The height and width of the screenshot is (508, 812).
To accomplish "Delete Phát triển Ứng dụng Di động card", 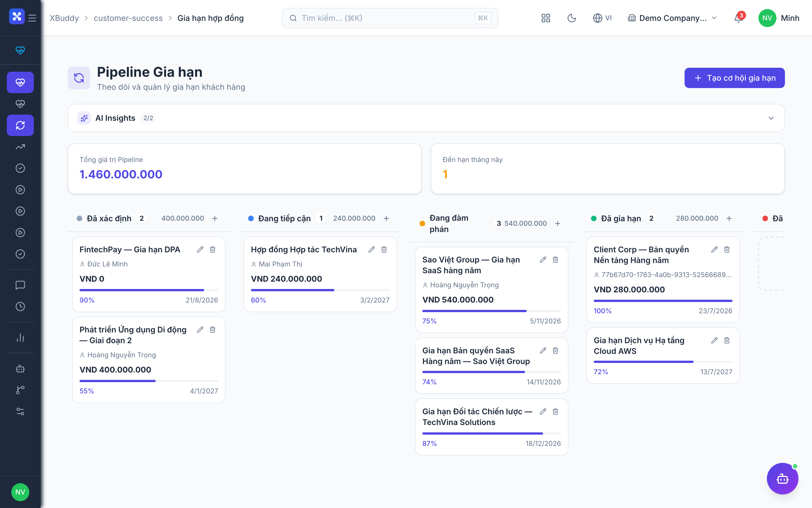I will (x=212, y=330).
